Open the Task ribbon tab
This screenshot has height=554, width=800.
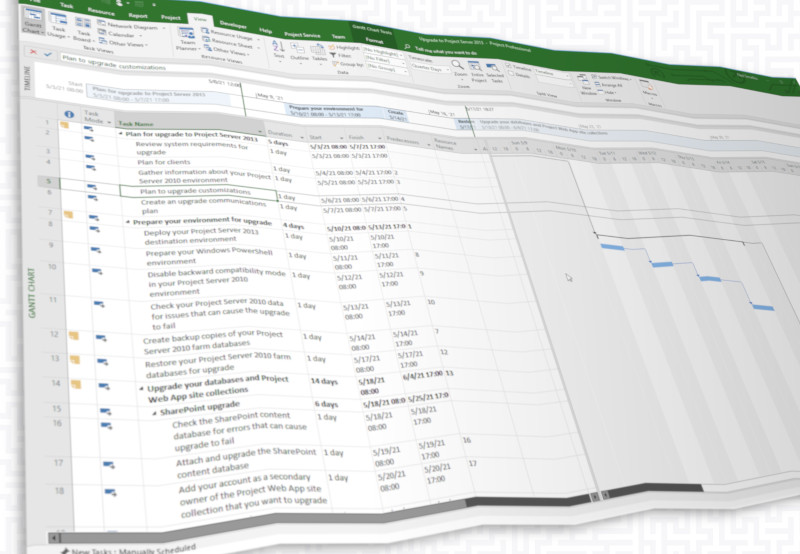(x=66, y=5)
